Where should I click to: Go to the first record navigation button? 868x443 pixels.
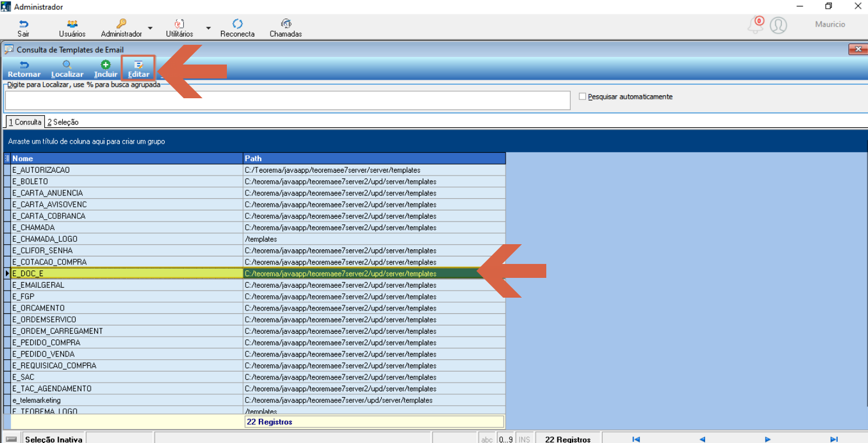pos(636,440)
